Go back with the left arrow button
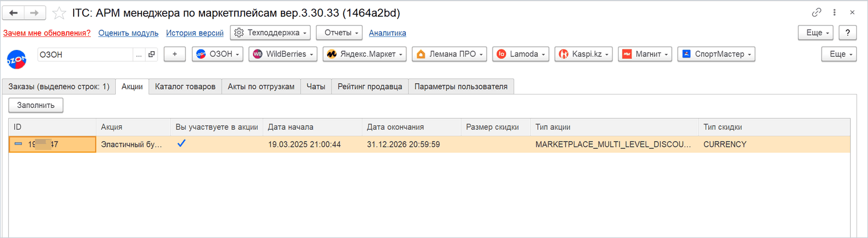This screenshot has height=238, width=868. click(x=14, y=12)
